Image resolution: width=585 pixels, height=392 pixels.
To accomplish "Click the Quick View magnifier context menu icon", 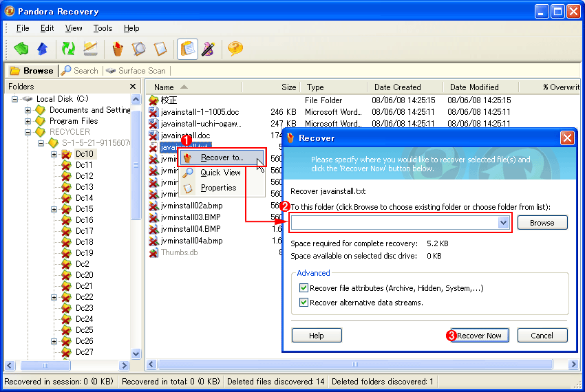I will click(x=188, y=173).
